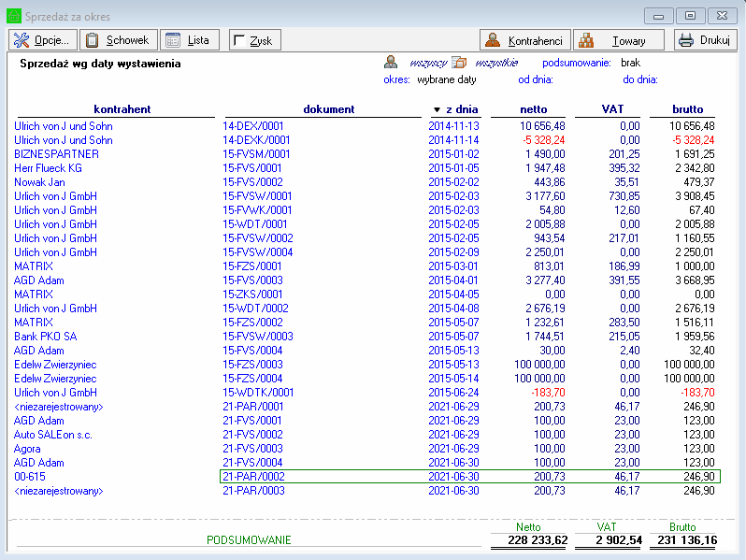Enable the Zysk checkbox
Image resolution: width=746 pixels, height=560 pixels.
coord(239,41)
